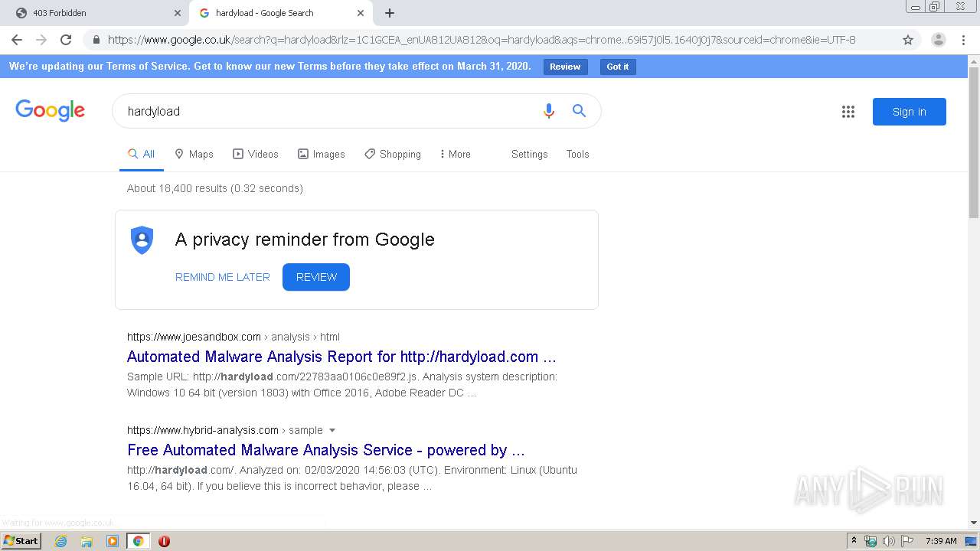Launch Internet Explorer from taskbar

tap(61, 541)
